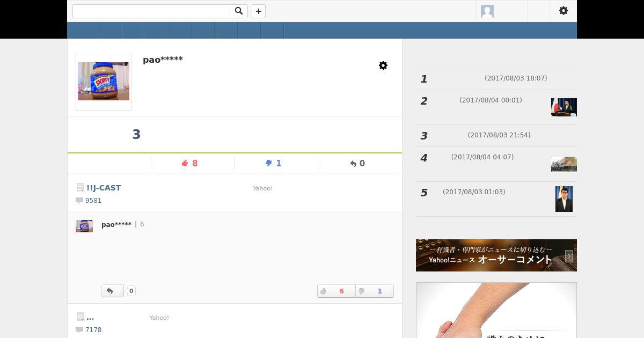This screenshot has height=338, width=644.
Task: Open profile settings gear near pao*****
Action: coord(383,65)
